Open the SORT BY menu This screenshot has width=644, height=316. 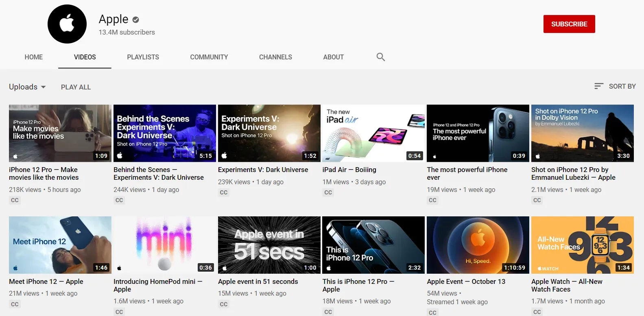point(615,86)
